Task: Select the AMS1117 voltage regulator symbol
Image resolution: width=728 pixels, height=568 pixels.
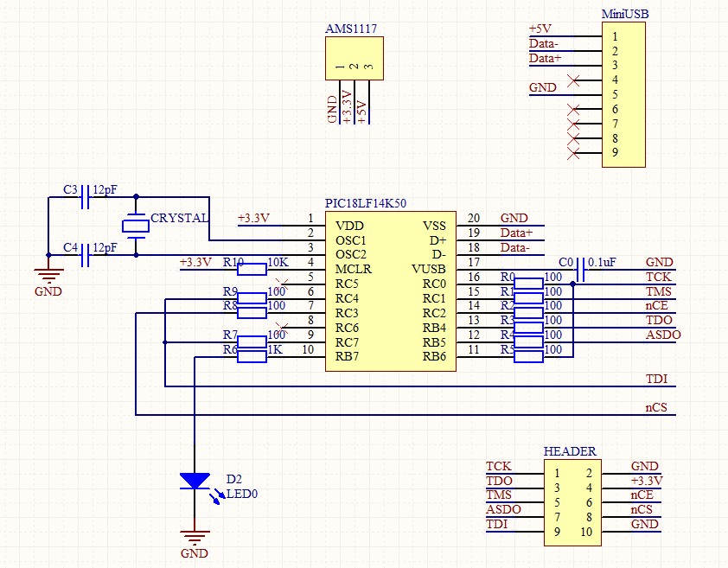Action: pyautogui.click(x=353, y=58)
